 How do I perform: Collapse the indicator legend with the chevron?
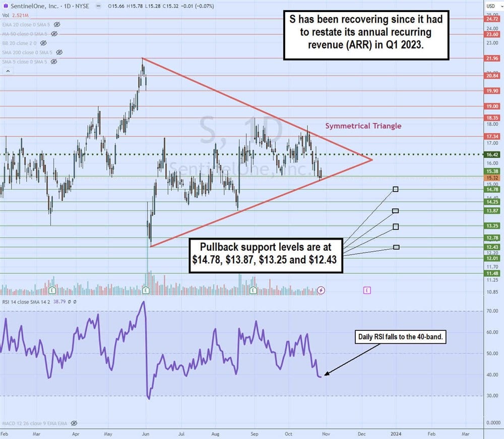click(x=7, y=71)
